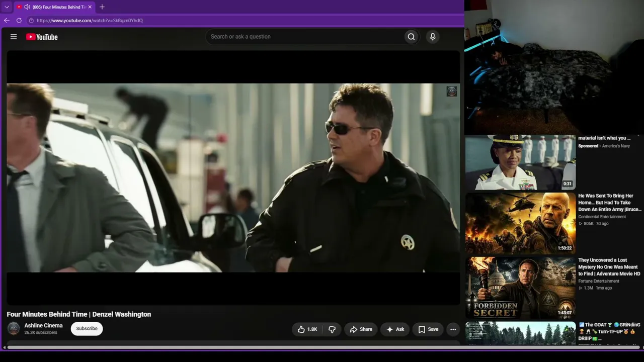Open a new browser tab
The height and width of the screenshot is (362, 644).
point(102,7)
